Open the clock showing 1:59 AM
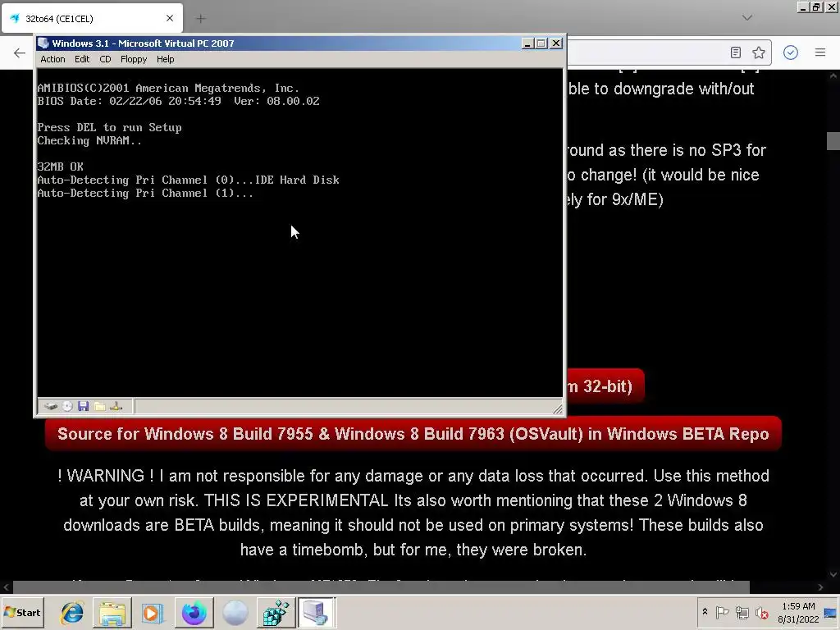 click(x=798, y=612)
